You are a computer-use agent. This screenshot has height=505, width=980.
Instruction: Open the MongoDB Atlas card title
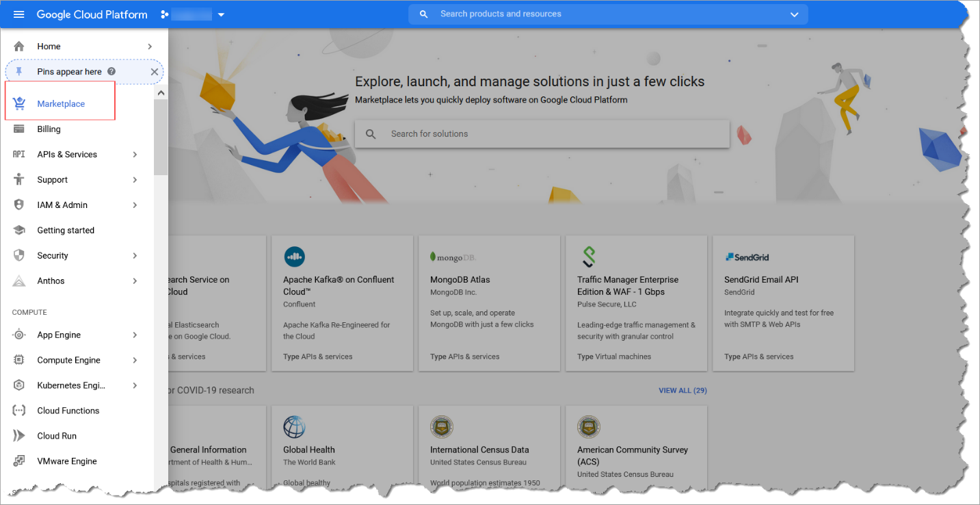pos(460,280)
